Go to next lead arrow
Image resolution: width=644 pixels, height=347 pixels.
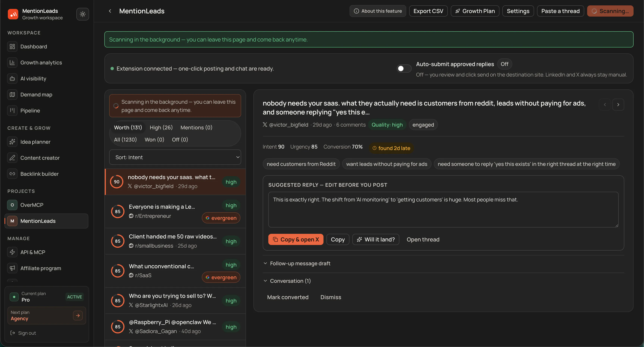coord(618,105)
